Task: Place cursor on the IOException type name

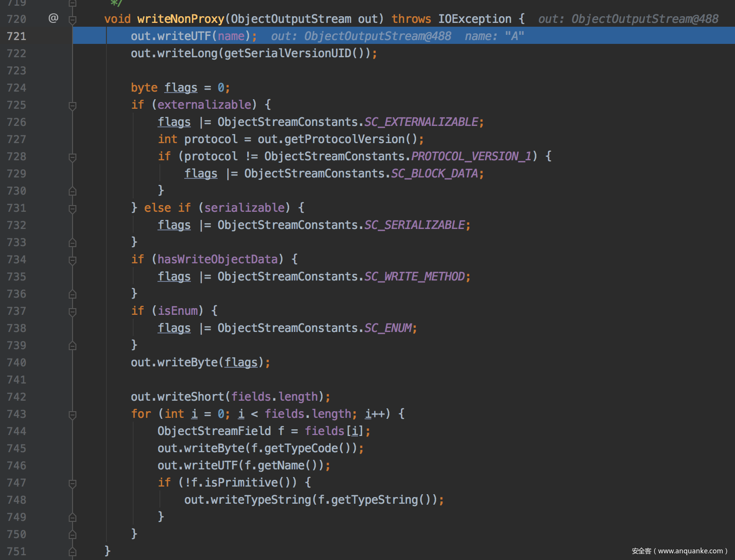Action: click(474, 19)
